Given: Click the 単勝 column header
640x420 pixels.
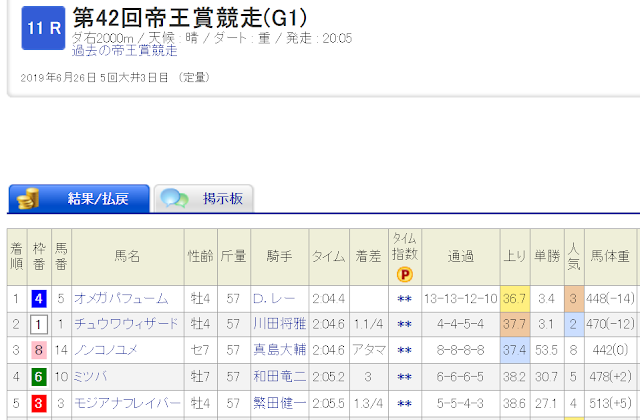Looking at the screenshot, I should click(547, 256).
